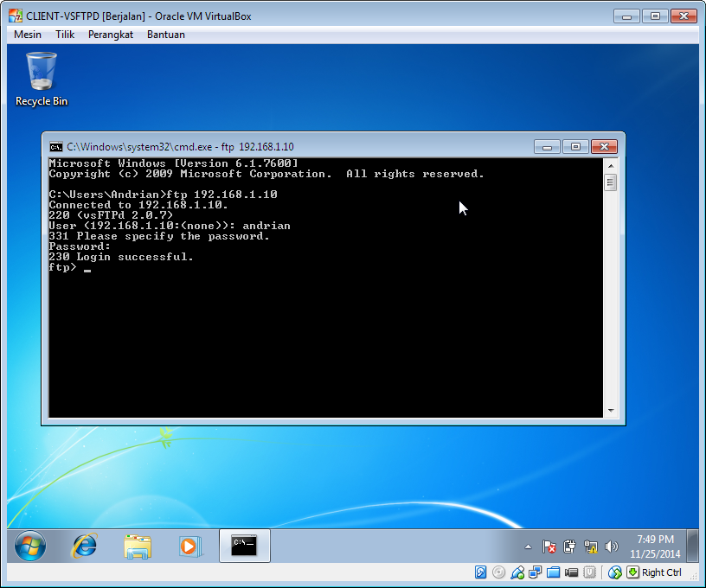The height and width of the screenshot is (588, 706).
Task: Click the 'Microsoft Windows [Version 6.1.7600]' line
Action: (x=173, y=163)
